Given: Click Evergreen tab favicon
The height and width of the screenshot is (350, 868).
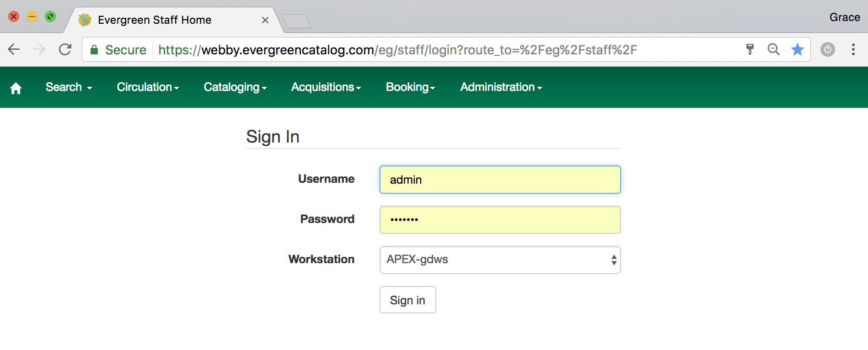Looking at the screenshot, I should (x=85, y=20).
